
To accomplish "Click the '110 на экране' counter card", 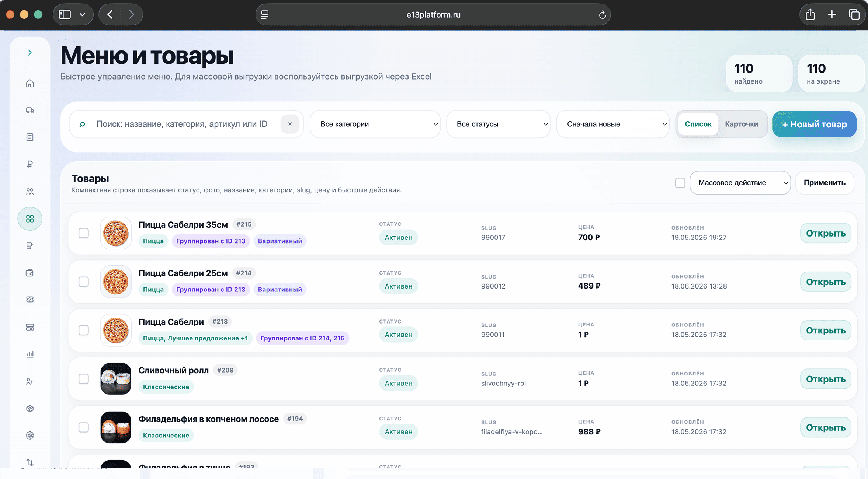I will coord(831,74).
